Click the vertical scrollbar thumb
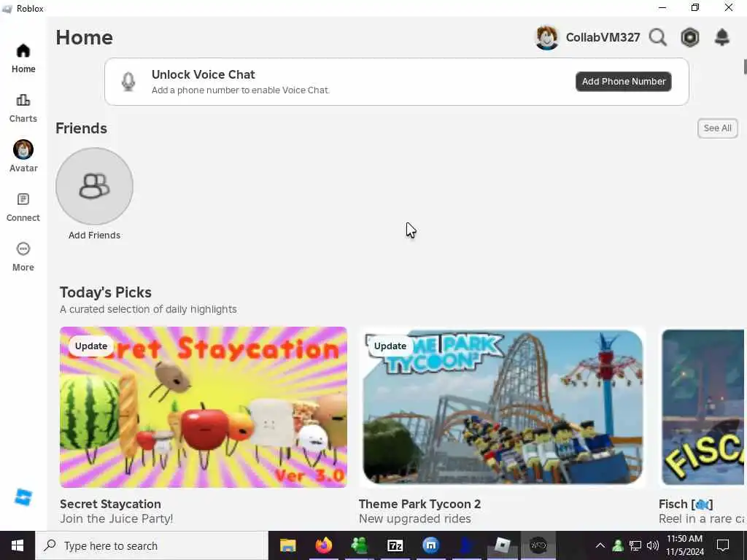Image resolution: width=747 pixels, height=560 pixels. [x=745, y=66]
